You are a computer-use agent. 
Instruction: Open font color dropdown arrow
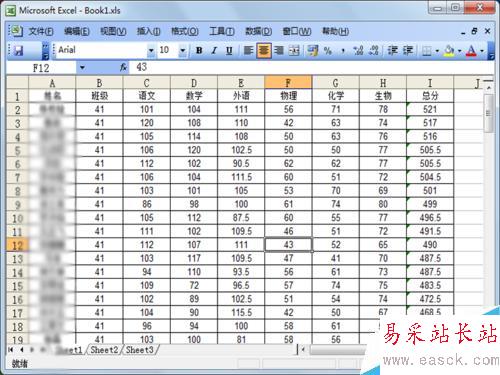point(482,51)
